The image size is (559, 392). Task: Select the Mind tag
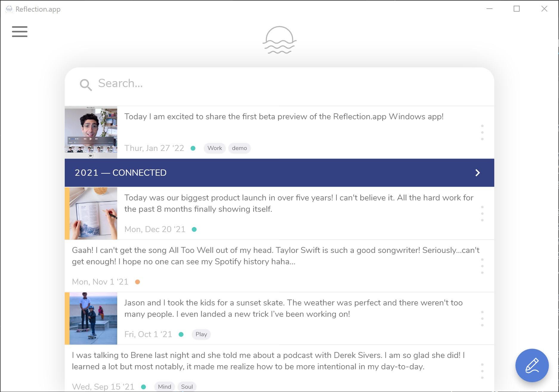(165, 387)
